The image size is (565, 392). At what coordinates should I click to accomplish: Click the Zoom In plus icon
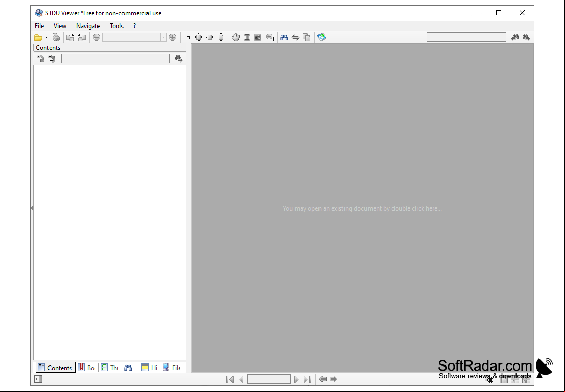point(173,37)
